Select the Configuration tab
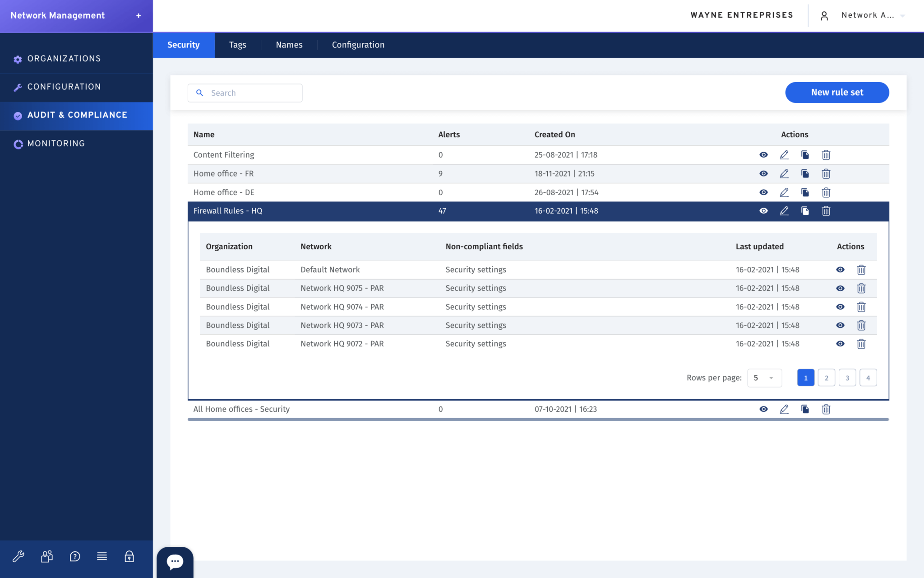Image resolution: width=924 pixels, height=578 pixels. [x=358, y=45]
